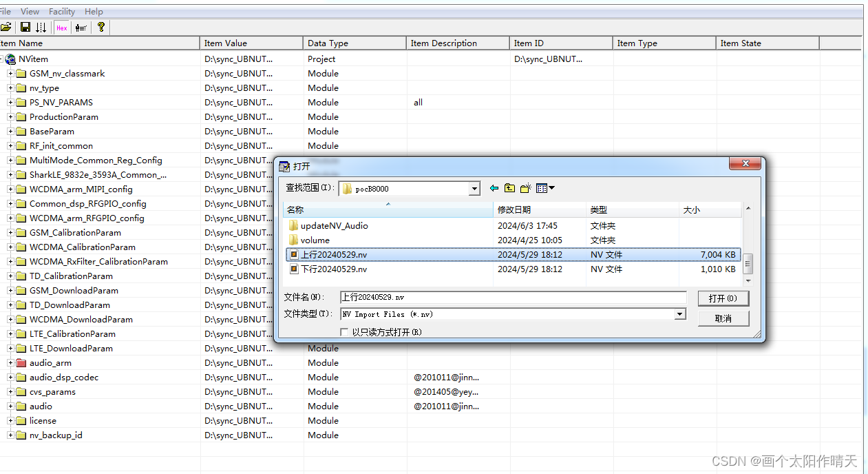Create a new folder in the dialog
Screen dimensions: 868x474
(x=525, y=187)
